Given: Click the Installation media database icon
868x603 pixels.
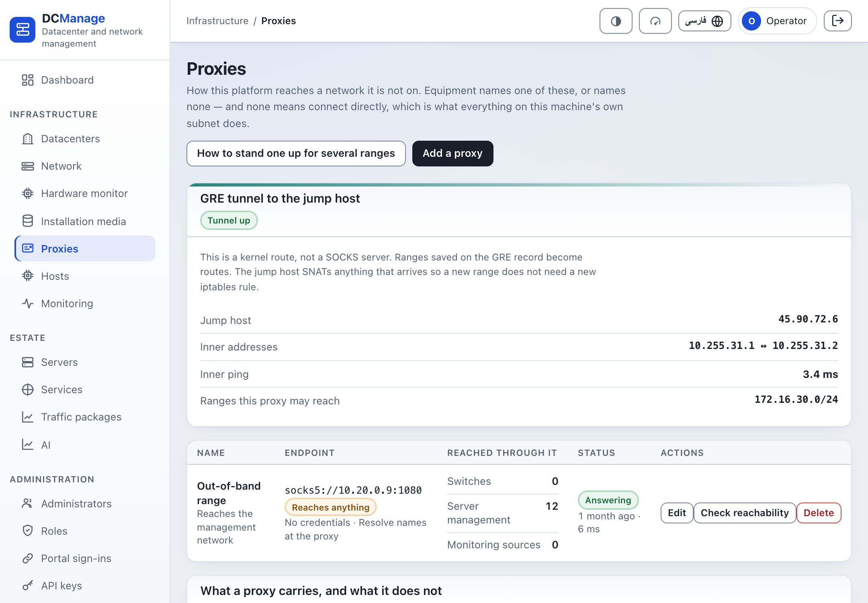Looking at the screenshot, I should coord(28,221).
